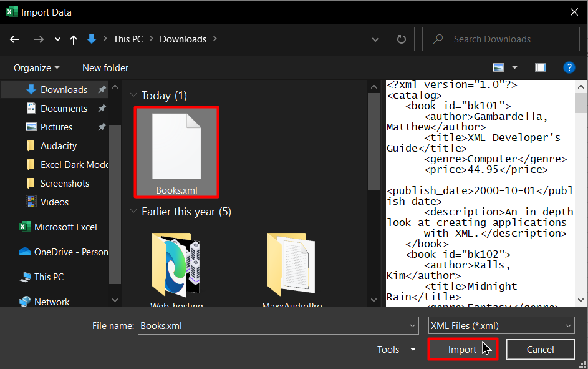This screenshot has height=369, width=588.
Task: Open the address bar history dropdown
Action: pos(375,39)
